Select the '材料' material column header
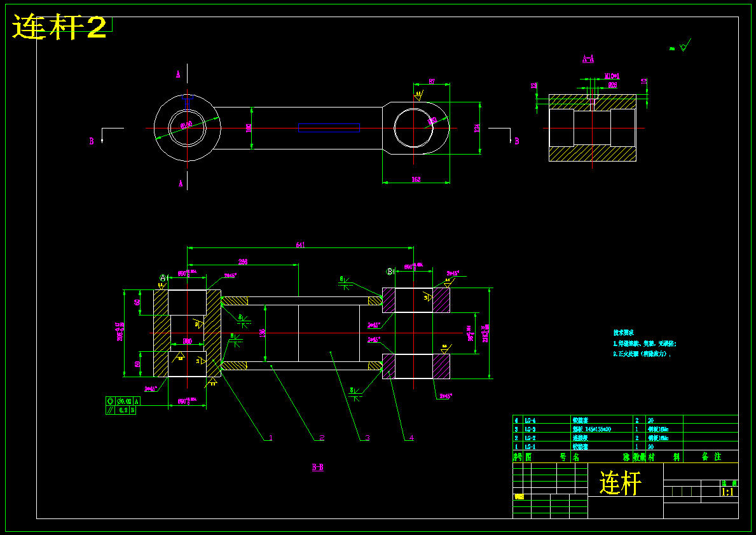 tap(665, 456)
